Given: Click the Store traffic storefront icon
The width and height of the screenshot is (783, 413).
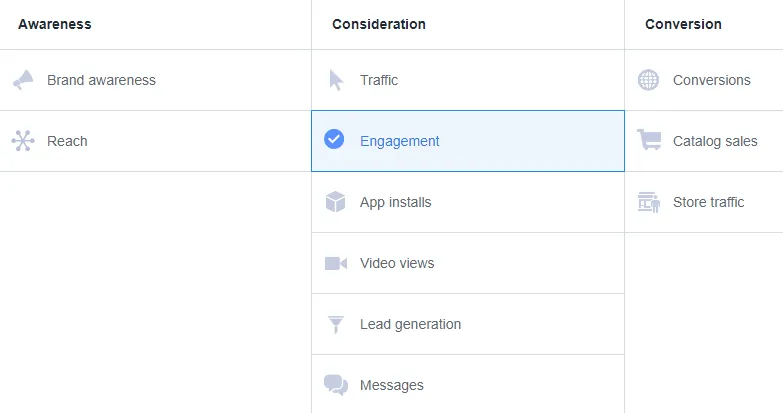Looking at the screenshot, I should pyautogui.click(x=649, y=202).
